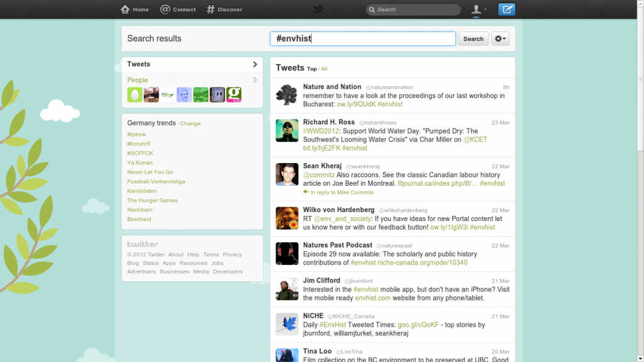Open Wilko von Hardenberg avatar
644x362 pixels.
287,218
